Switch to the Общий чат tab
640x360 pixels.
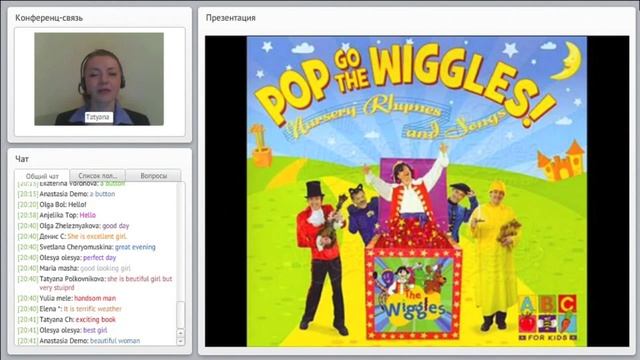pos(42,176)
